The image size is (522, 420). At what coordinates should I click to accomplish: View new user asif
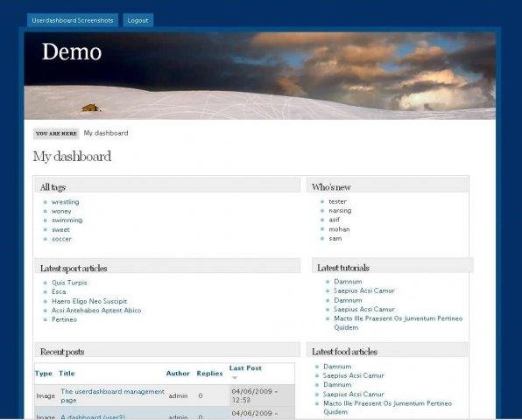(335, 220)
